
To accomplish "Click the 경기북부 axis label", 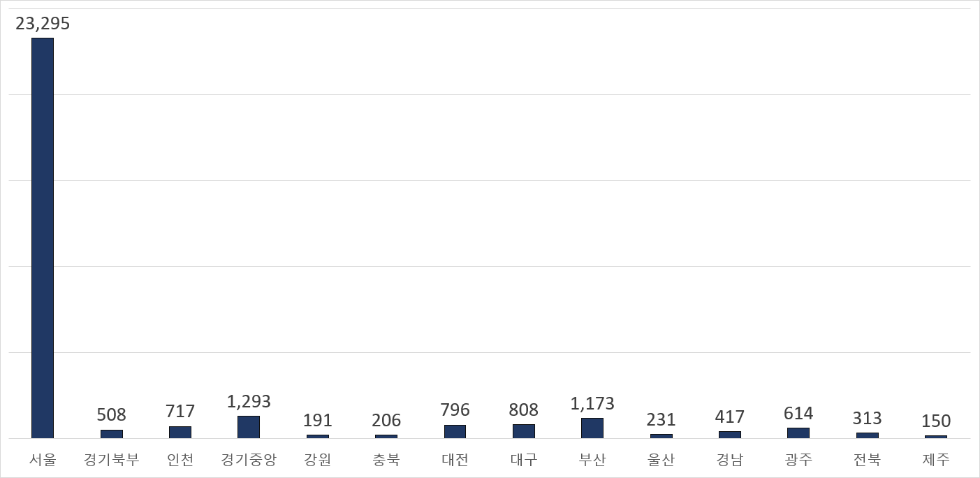I will tap(112, 460).
